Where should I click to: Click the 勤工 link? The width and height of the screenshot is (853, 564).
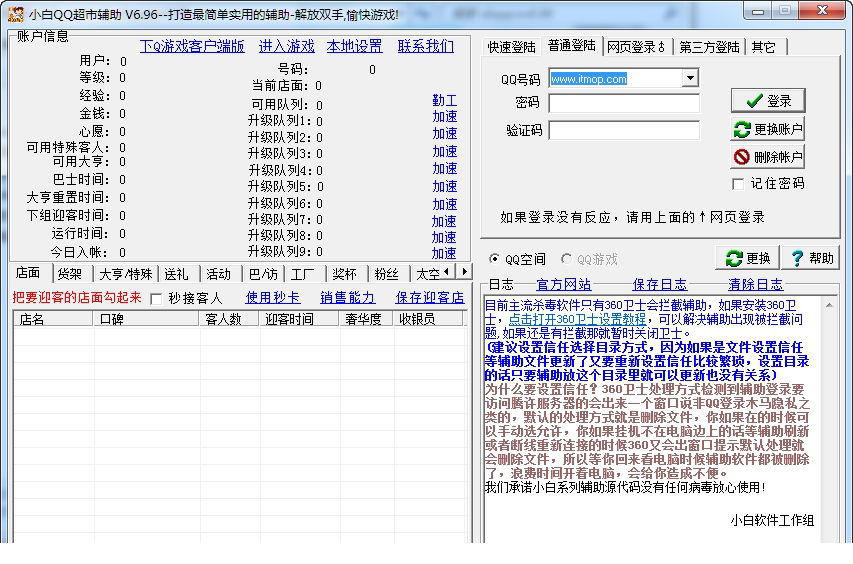pyautogui.click(x=444, y=100)
